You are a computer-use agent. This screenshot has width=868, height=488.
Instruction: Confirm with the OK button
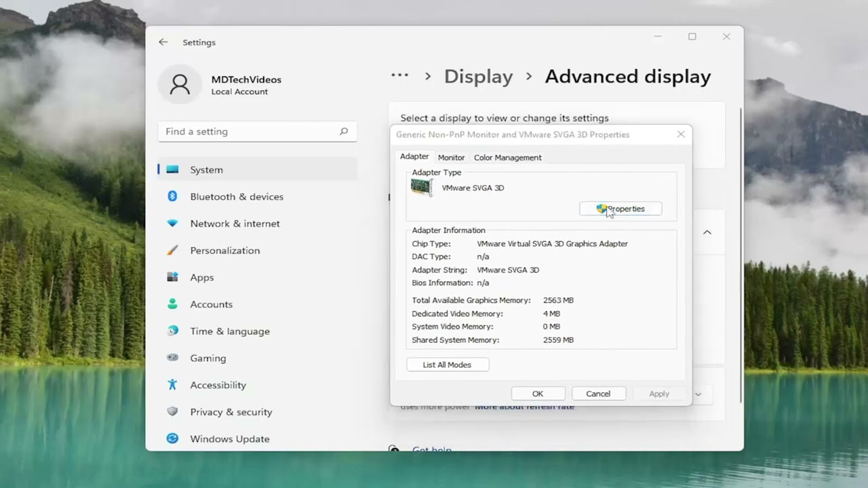coord(538,394)
